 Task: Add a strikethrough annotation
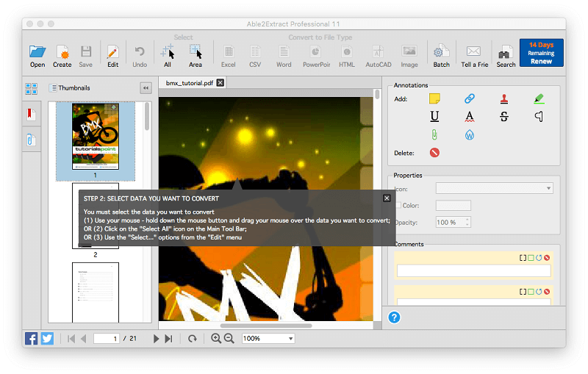pyautogui.click(x=504, y=117)
